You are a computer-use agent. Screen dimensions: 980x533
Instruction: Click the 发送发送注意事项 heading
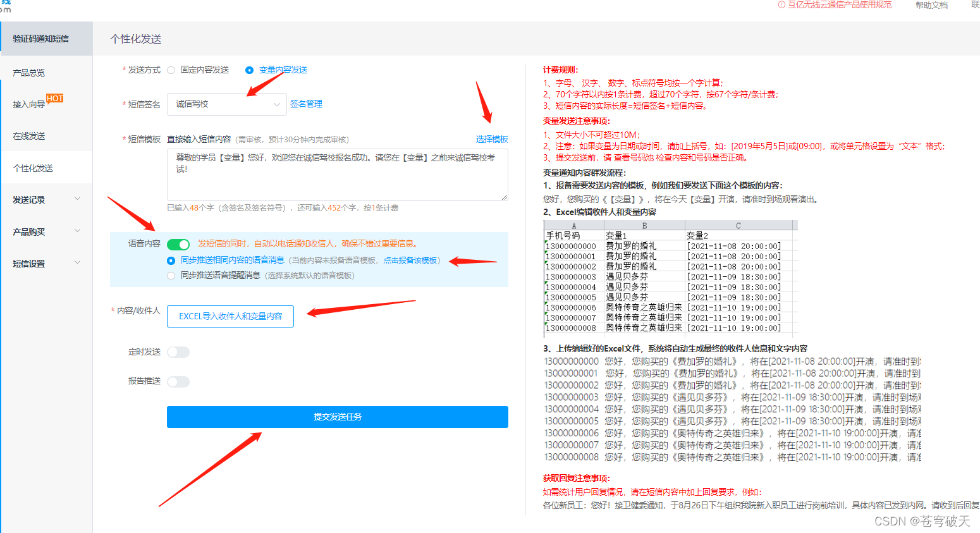[576, 121]
